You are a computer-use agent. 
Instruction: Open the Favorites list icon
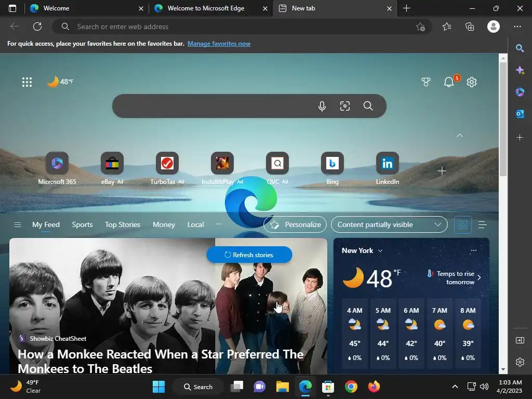coord(447,26)
